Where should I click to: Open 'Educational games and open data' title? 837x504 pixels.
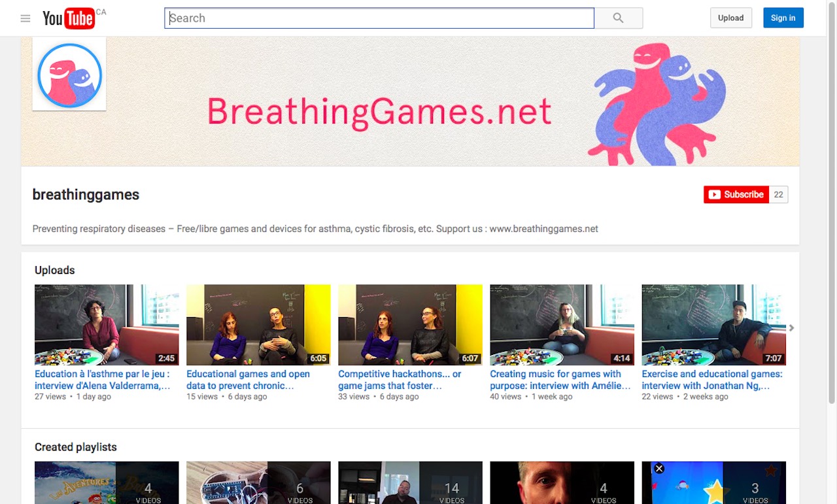click(248, 380)
